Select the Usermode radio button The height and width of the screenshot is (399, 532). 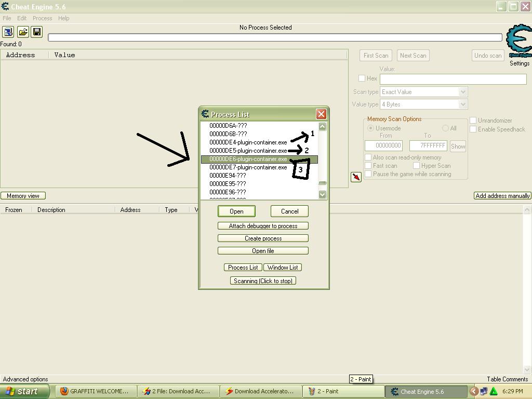[370, 128]
